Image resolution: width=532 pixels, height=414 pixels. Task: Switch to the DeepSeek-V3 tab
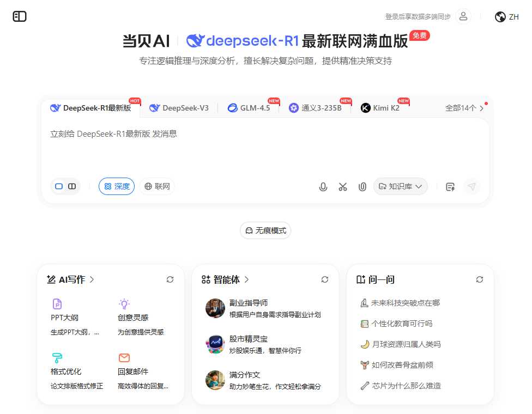(179, 108)
